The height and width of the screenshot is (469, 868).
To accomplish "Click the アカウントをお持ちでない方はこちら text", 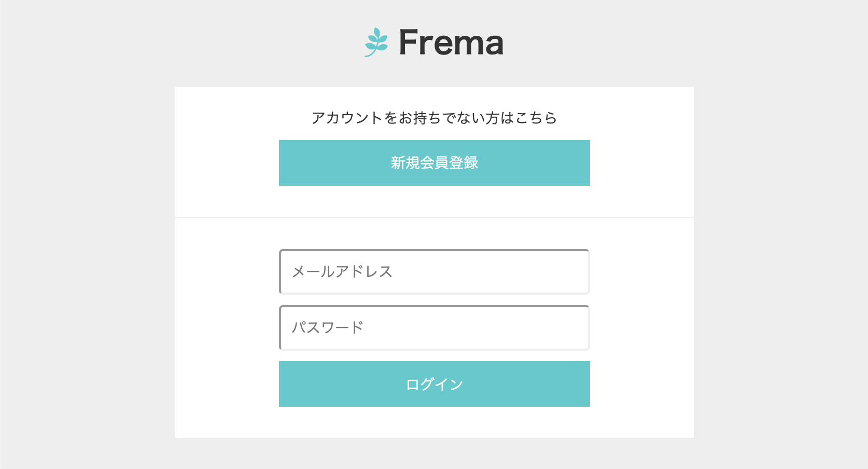I will coord(434,118).
